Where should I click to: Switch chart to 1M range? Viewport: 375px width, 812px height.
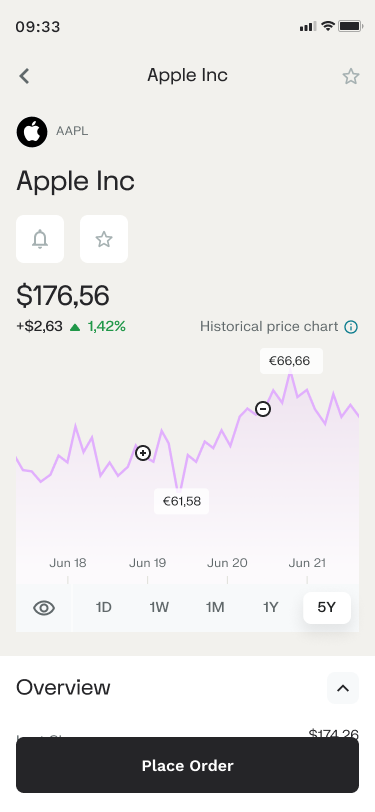[215, 607]
